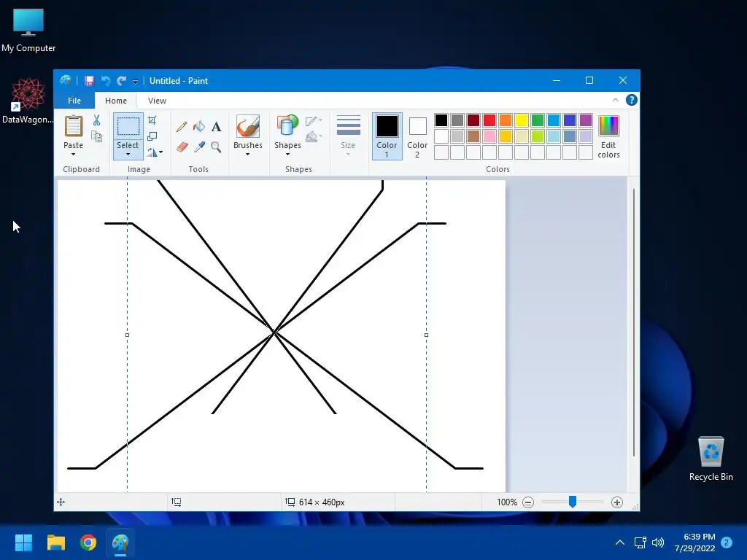This screenshot has width=747, height=560.
Task: Open the Customize Quick Access Toolbar dropdown
Action: [135, 82]
